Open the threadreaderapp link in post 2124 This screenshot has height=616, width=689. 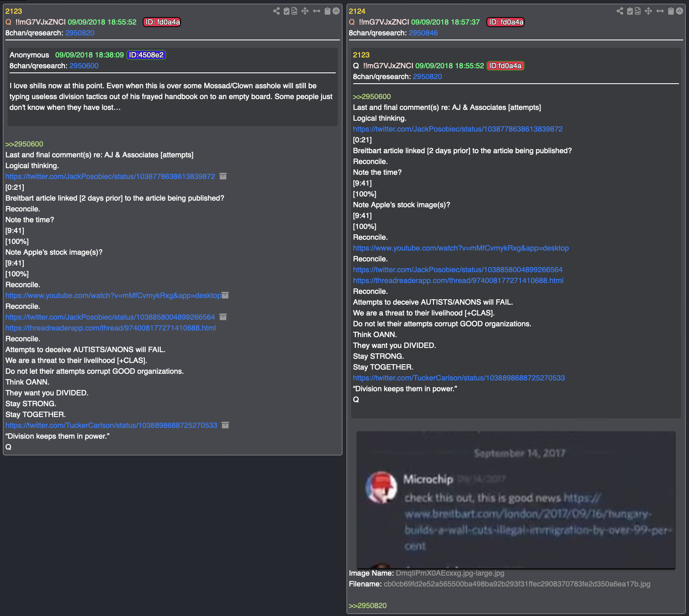point(458,281)
